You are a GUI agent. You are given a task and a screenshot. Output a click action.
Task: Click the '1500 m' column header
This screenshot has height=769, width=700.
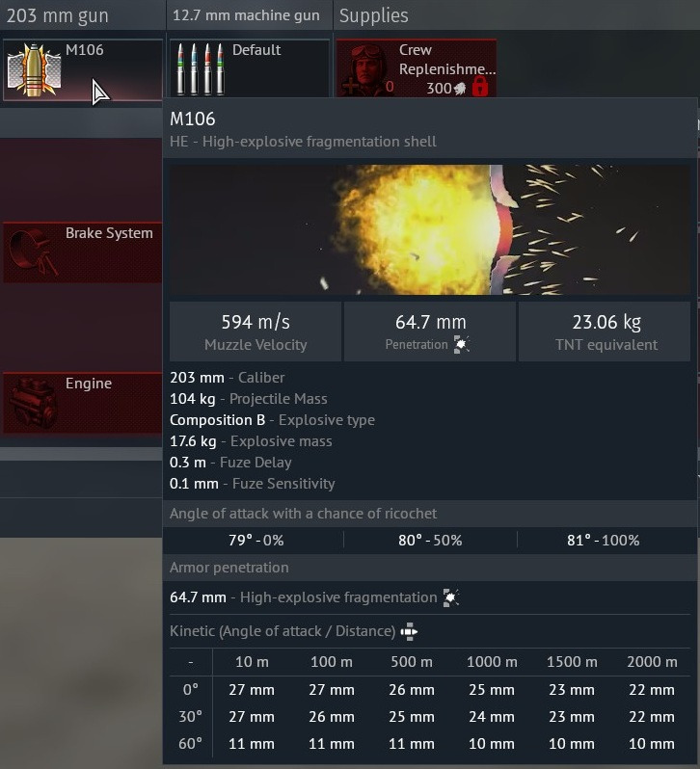[x=572, y=662]
